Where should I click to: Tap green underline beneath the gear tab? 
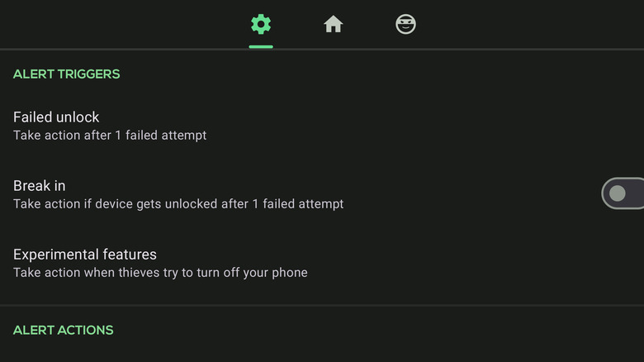(x=261, y=46)
